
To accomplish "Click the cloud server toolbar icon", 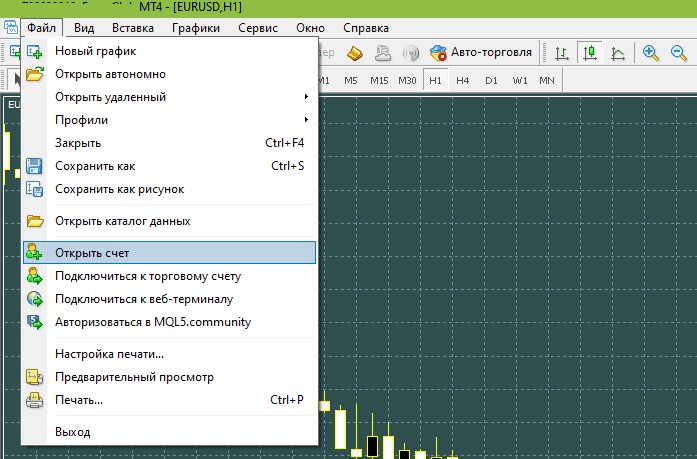I will pyautogui.click(x=383, y=53).
